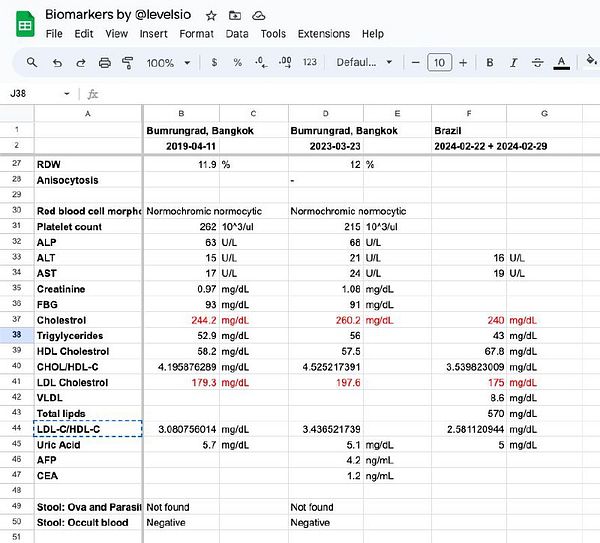Viewport: 600px width, 543px height.
Task: Redo the last action
Action: (81, 62)
